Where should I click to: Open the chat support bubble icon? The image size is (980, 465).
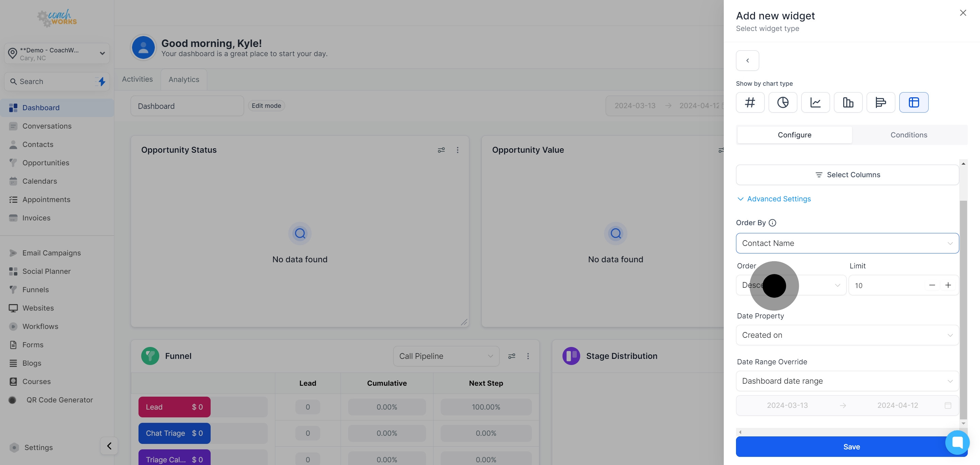957,442
